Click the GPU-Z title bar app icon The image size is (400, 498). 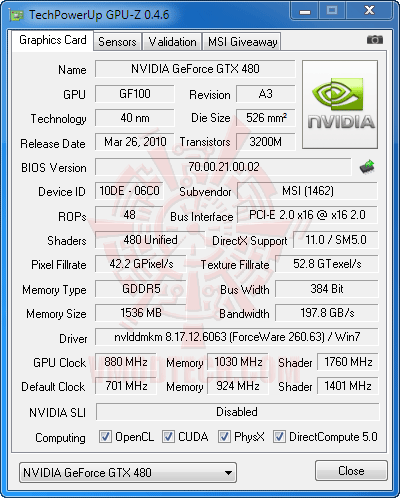17,15
